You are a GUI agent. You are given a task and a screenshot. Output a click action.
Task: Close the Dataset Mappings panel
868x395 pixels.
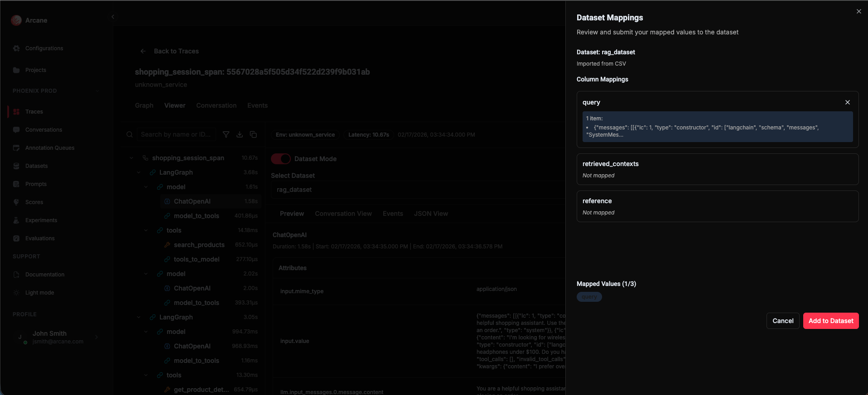click(859, 11)
